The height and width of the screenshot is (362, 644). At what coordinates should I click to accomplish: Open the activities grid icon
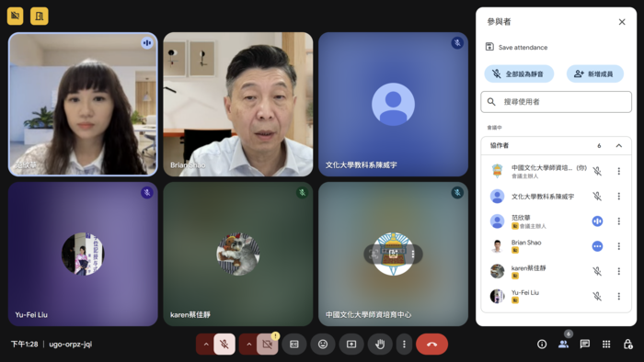tap(606, 345)
